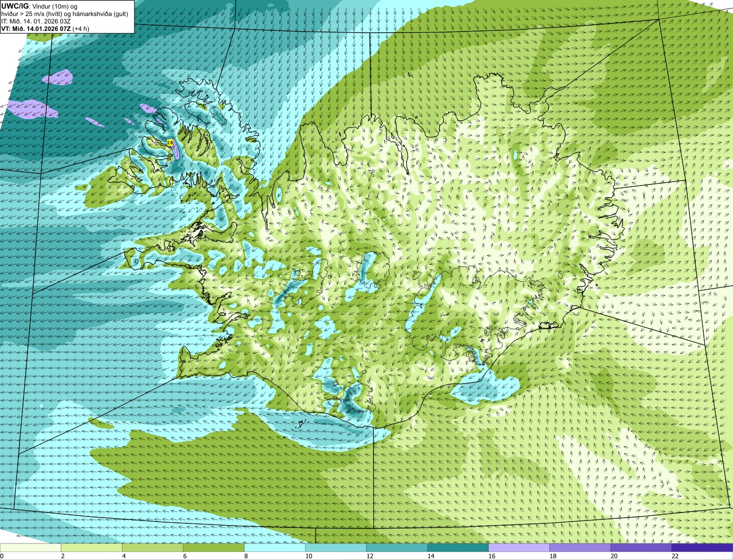The width and height of the screenshot is (733, 560).
Task: Click the 'hviður > 25 m/s' description line
Action: (x=64, y=13)
